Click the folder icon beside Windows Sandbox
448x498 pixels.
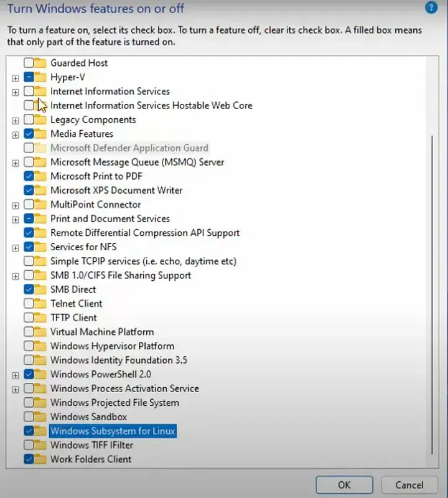[40, 416]
